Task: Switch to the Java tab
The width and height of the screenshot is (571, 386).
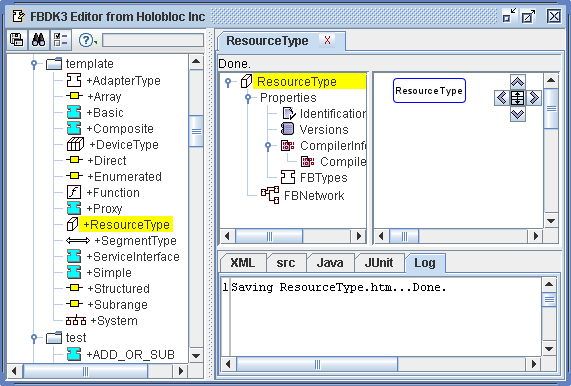Action: click(x=330, y=263)
